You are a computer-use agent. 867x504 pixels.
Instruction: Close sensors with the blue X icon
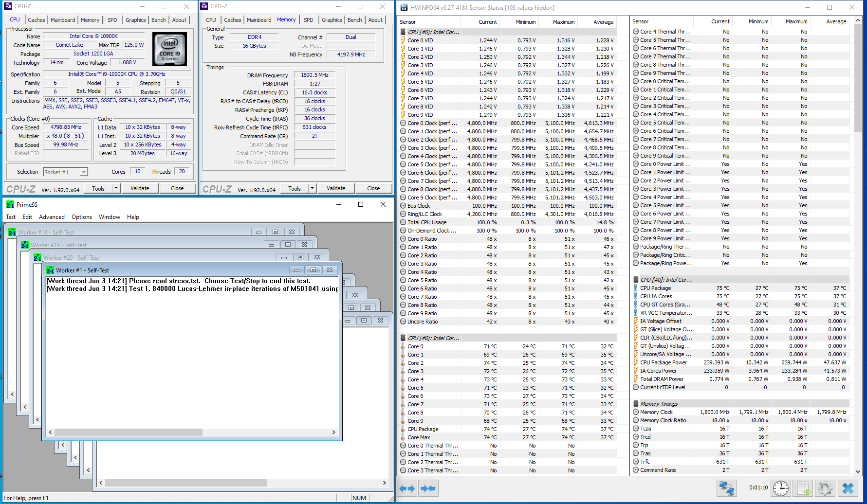[x=848, y=488]
